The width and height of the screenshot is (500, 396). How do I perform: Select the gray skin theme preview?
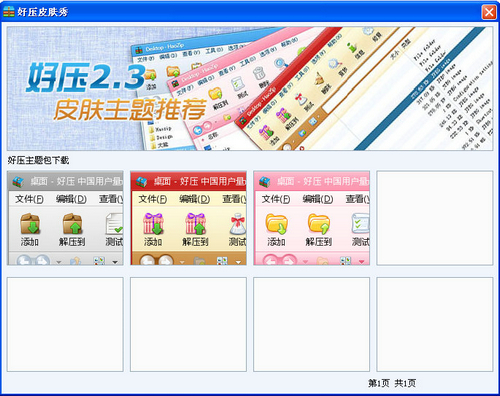(x=65, y=218)
